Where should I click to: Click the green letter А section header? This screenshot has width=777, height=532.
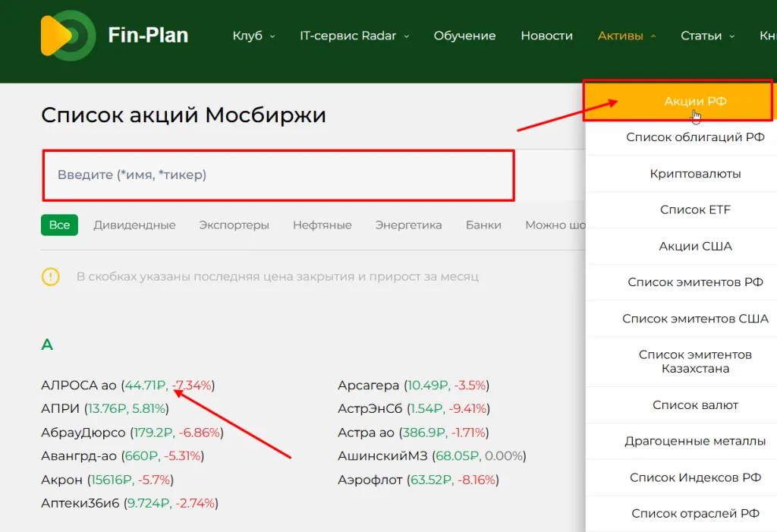pyautogui.click(x=47, y=344)
